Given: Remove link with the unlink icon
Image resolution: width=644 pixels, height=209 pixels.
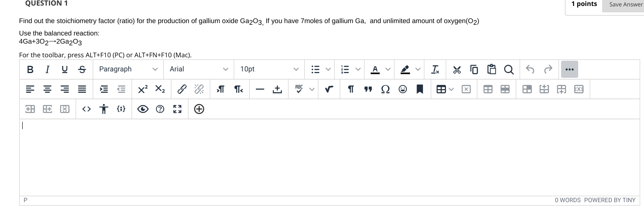Looking at the screenshot, I should [x=199, y=89].
